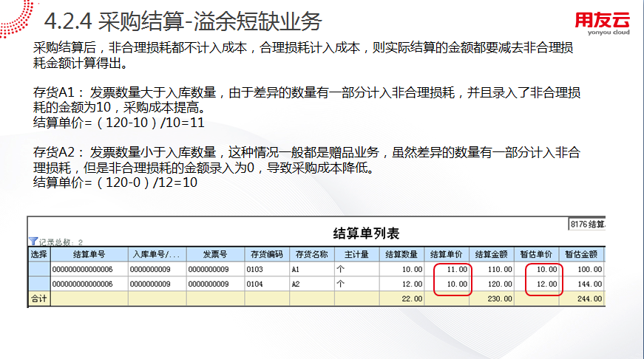Click settlement amount 120.00 in A2 row
This screenshot has height=359, width=644.
[x=491, y=284]
